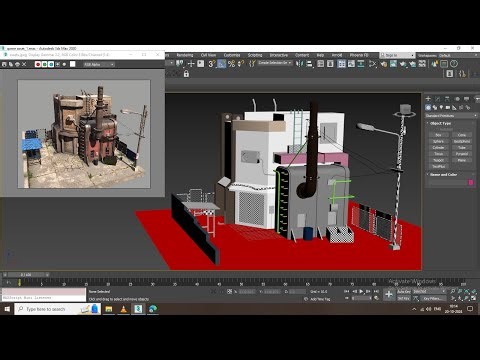Select the Lights category icon
Image resolution: width=480 pixels, height=360 pixels.
(x=441, y=107)
